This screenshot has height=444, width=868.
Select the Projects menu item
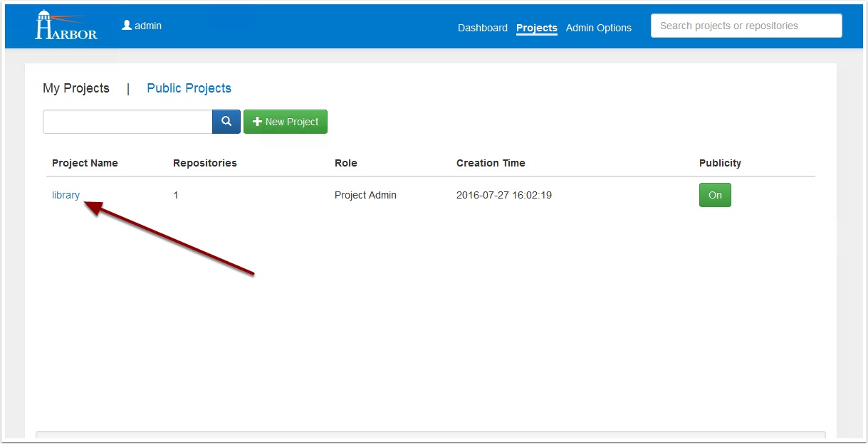pyautogui.click(x=537, y=28)
